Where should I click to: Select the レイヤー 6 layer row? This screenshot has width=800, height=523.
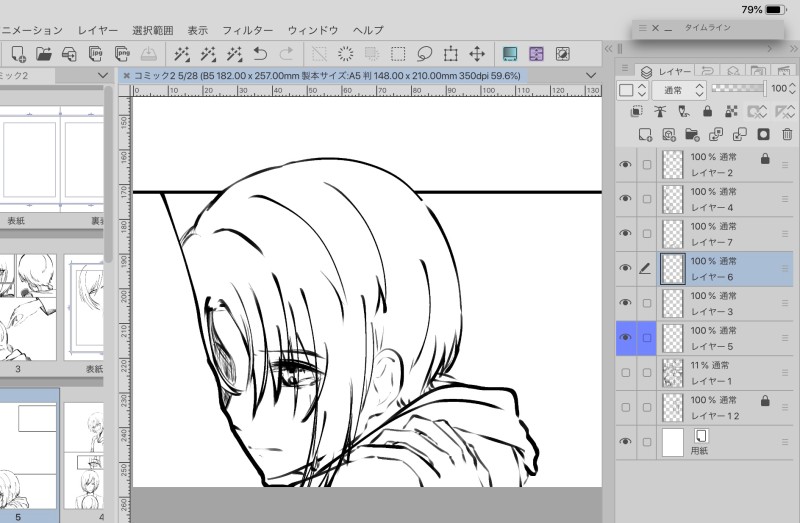tap(705, 268)
